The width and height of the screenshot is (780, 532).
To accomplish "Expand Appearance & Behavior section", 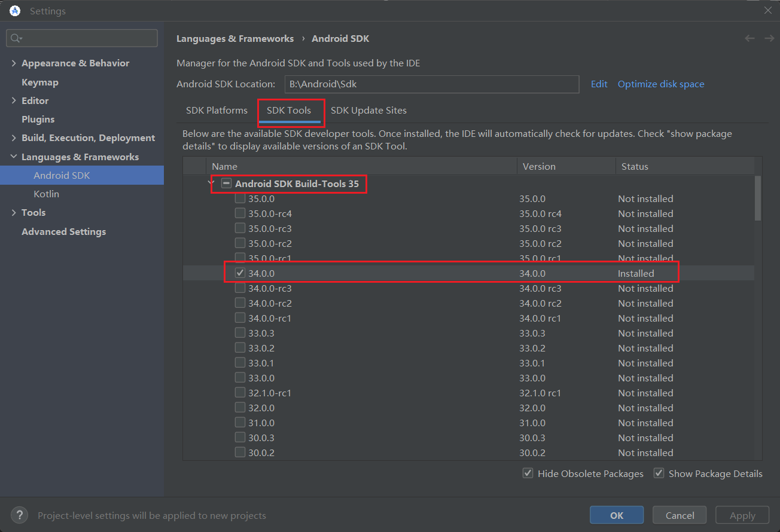I will [x=14, y=63].
